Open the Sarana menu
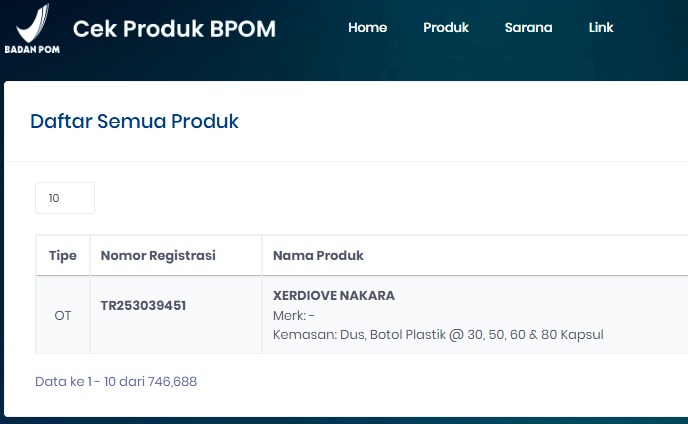The image size is (688, 424). point(528,28)
